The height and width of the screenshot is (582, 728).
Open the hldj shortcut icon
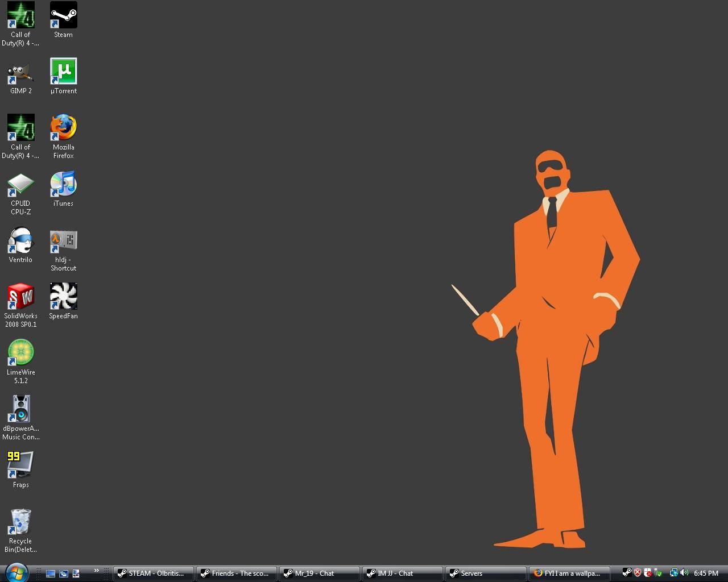(63, 249)
